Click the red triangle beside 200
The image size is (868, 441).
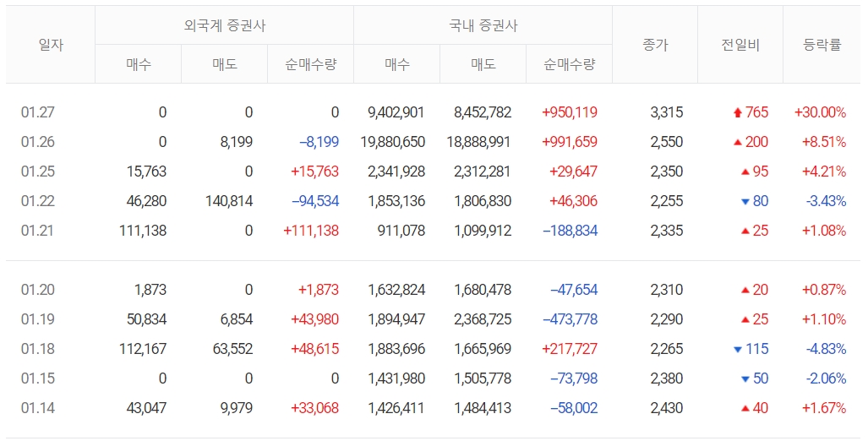pyautogui.click(x=737, y=142)
